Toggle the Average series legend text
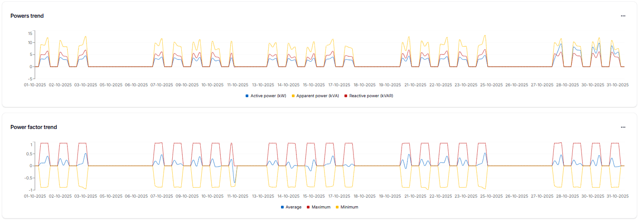644x223 pixels. [x=294, y=207]
